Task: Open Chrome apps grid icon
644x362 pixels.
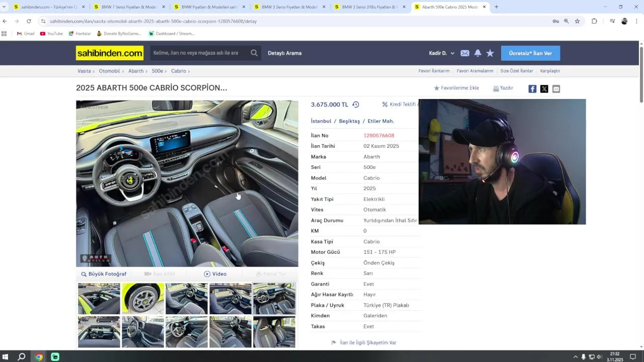Action: pyautogui.click(x=4, y=34)
